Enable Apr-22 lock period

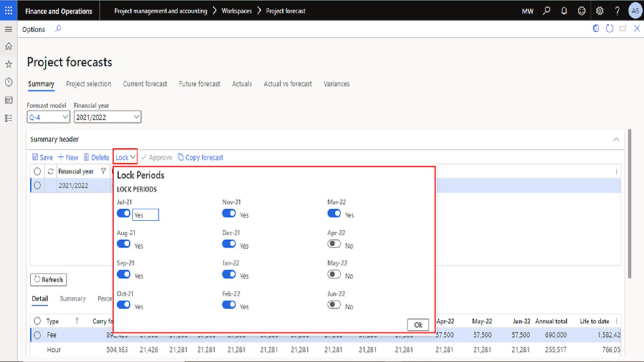click(334, 244)
